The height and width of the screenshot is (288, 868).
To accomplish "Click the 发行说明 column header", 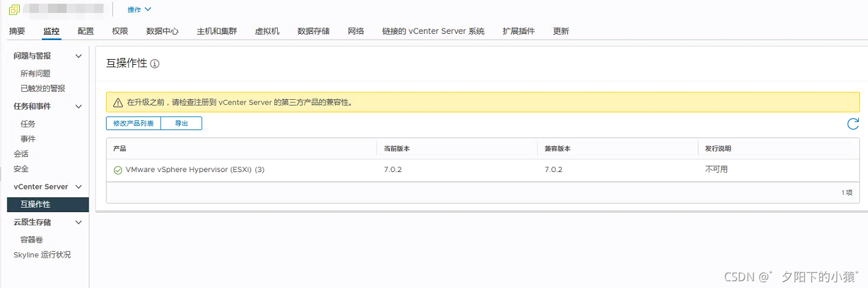I will click(x=719, y=149).
